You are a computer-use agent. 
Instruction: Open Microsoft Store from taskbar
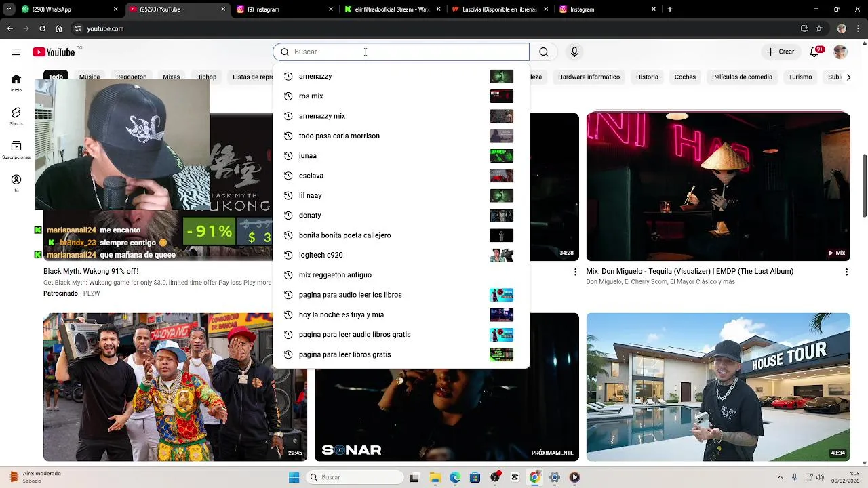[475, 477]
